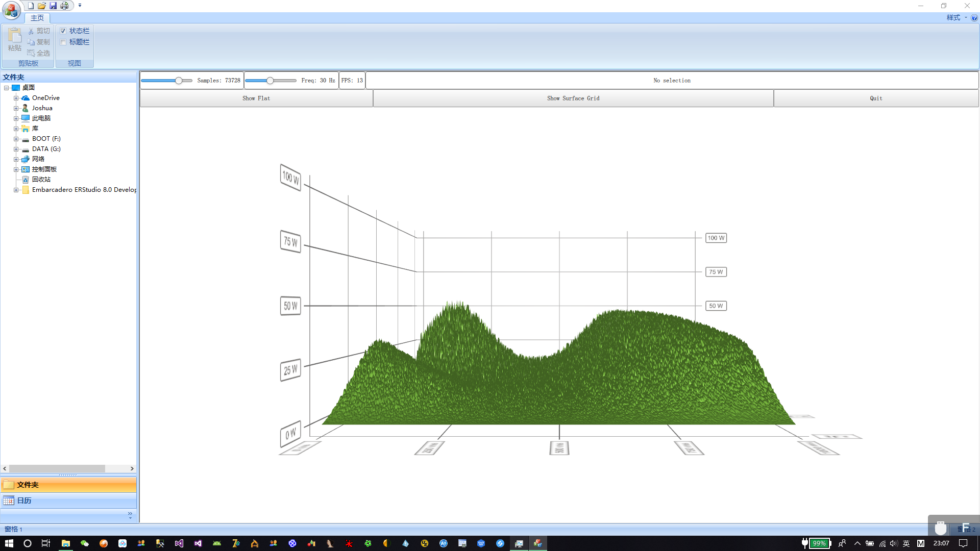Open the Quick Access Toolbar customize dropdown
The width and height of the screenshot is (980, 551).
pos(80,6)
